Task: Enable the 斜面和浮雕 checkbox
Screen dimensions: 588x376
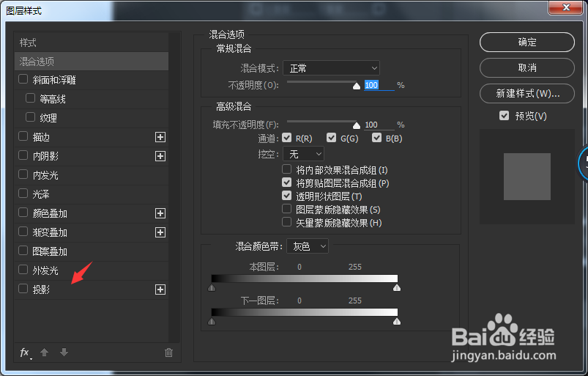Action: pyautogui.click(x=23, y=79)
